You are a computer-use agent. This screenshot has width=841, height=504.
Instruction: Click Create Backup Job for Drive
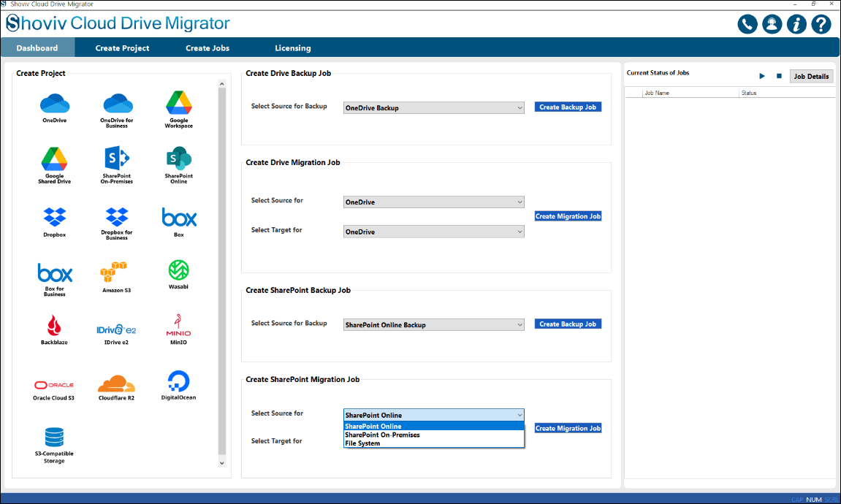coord(568,107)
